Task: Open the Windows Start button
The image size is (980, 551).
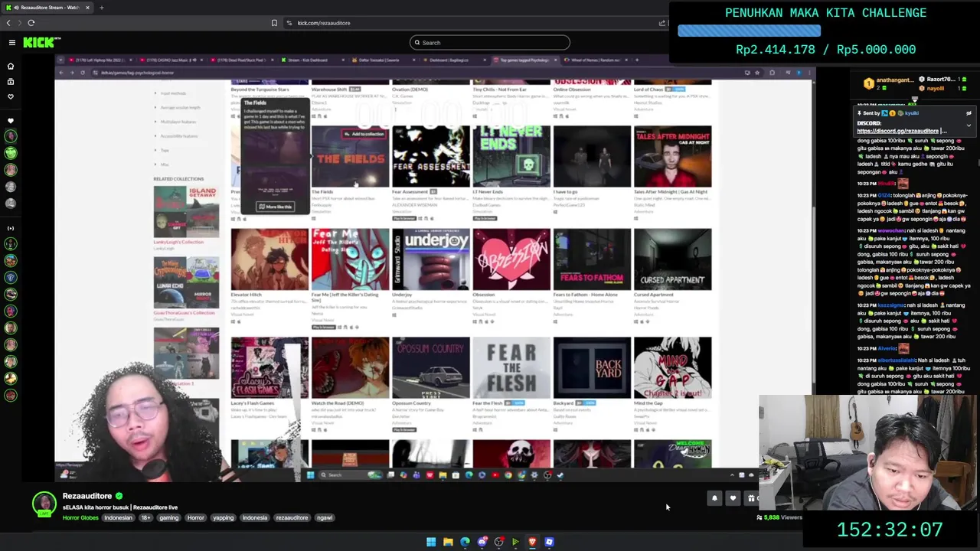Action: point(431,542)
